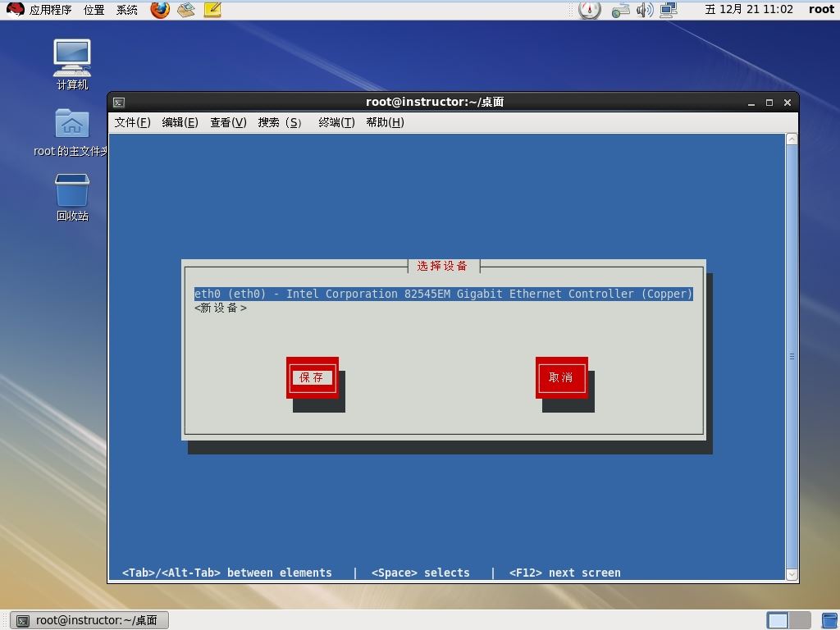The height and width of the screenshot is (630, 840).
Task: Click the terminal scrollbar up arrow
Action: click(x=792, y=139)
